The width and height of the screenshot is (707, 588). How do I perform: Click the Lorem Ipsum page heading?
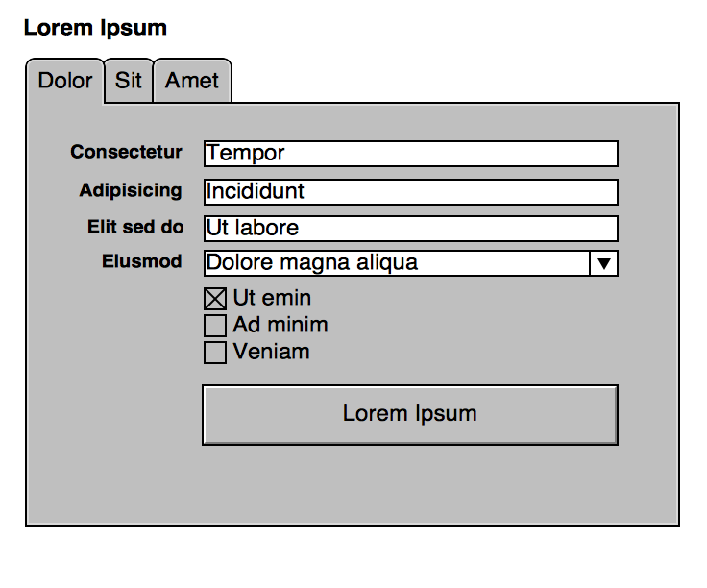(x=95, y=28)
